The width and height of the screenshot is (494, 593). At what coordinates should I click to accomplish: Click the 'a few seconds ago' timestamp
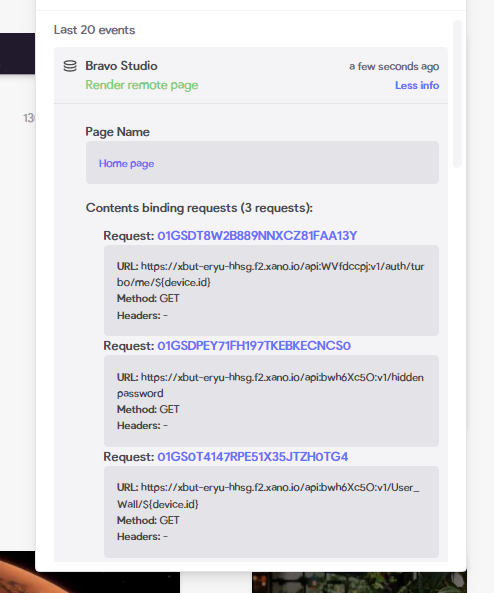tap(394, 67)
